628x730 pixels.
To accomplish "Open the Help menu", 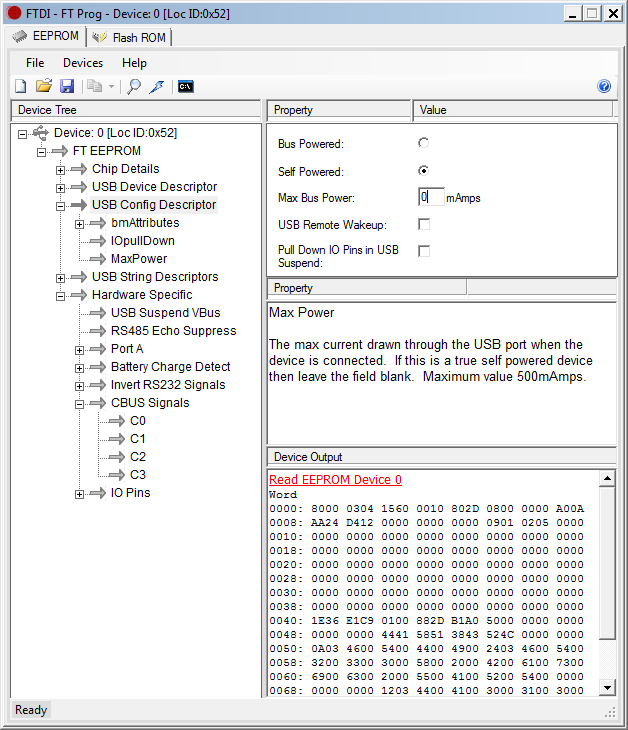I will pos(134,63).
